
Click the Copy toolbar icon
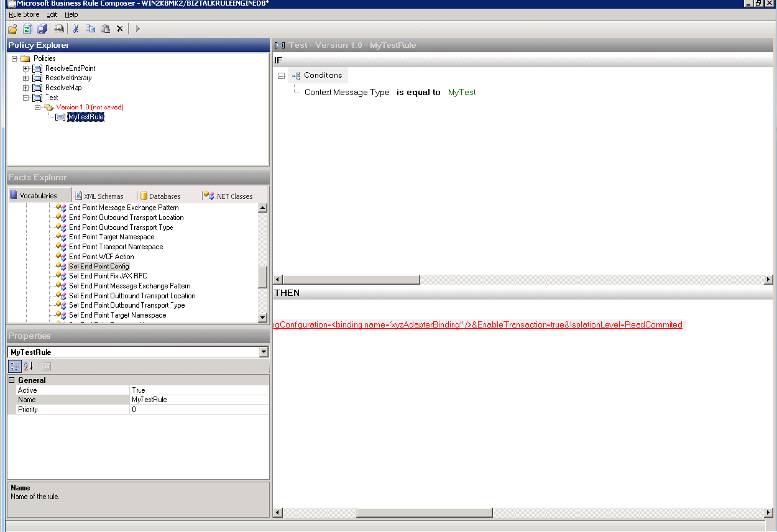pos(90,29)
